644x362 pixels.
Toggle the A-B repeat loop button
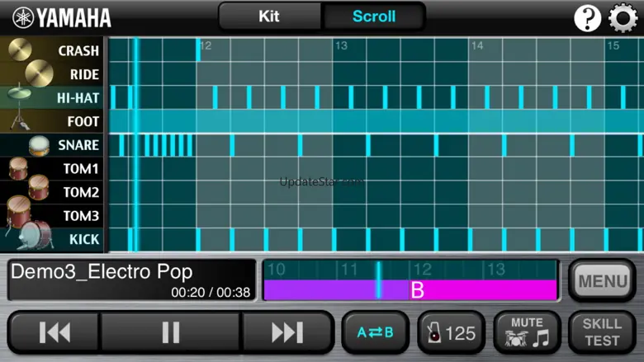(x=375, y=332)
